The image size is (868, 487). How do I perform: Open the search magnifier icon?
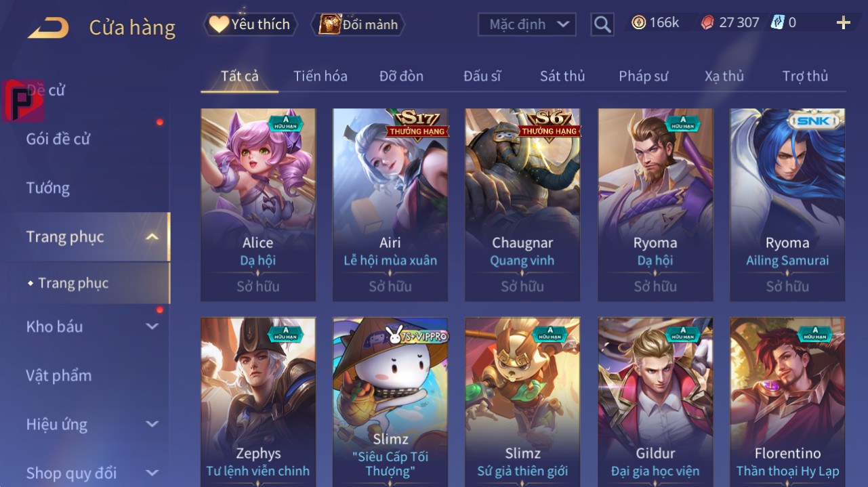click(602, 24)
